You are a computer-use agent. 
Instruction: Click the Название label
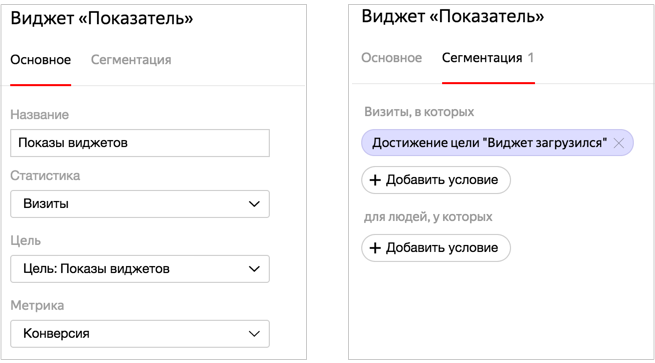click(x=40, y=114)
